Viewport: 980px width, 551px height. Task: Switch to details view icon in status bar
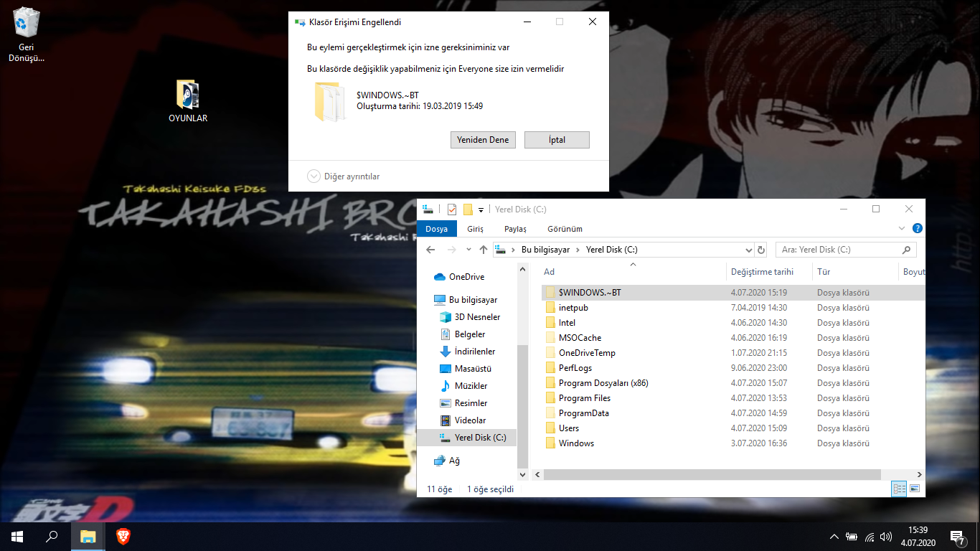click(899, 489)
